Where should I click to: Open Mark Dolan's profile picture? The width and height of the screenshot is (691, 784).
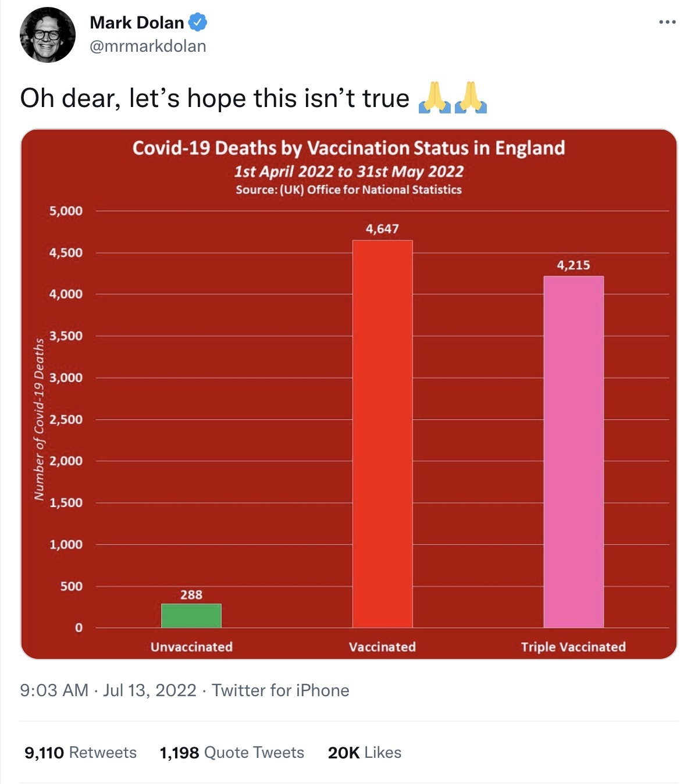48,35
